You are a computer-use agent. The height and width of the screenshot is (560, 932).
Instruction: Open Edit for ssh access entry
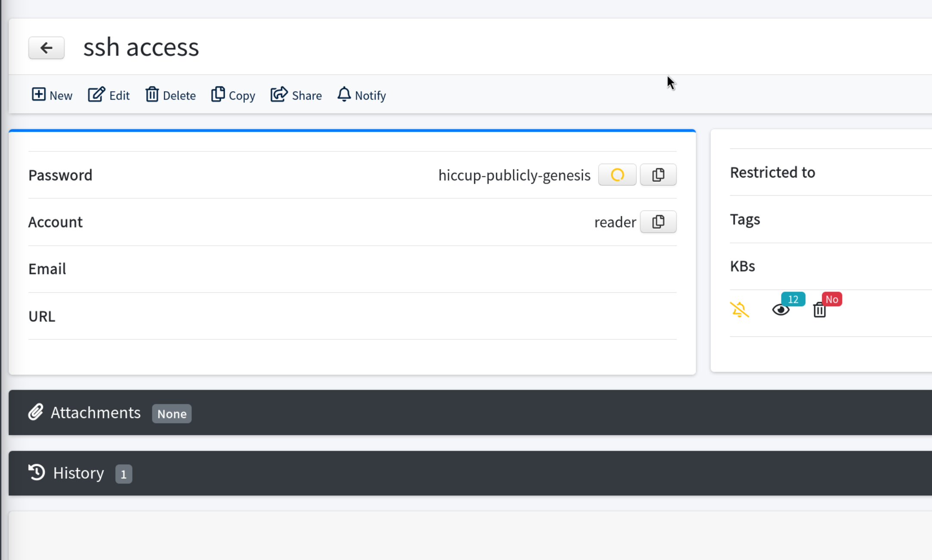[109, 95]
